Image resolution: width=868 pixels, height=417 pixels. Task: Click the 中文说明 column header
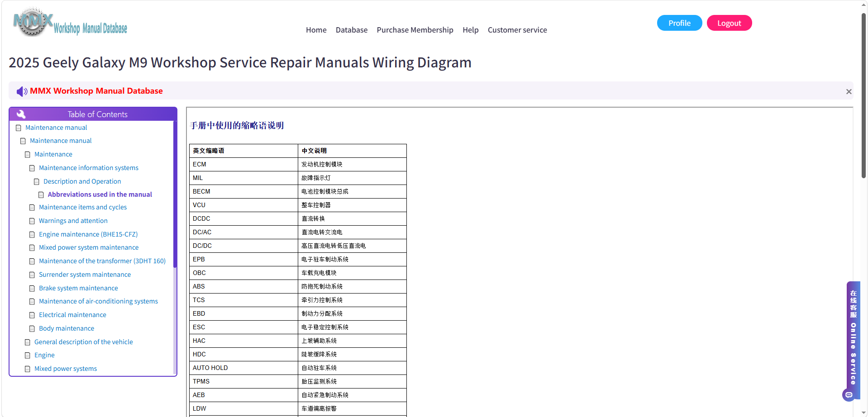353,151
